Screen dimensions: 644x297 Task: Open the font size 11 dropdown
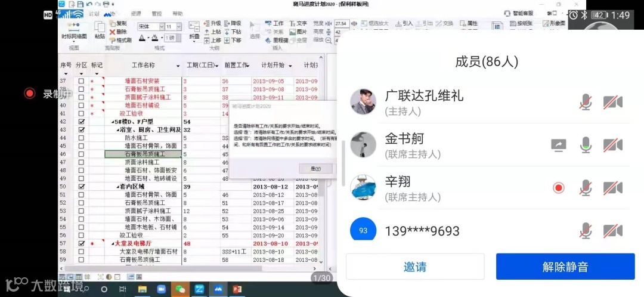pos(179,27)
